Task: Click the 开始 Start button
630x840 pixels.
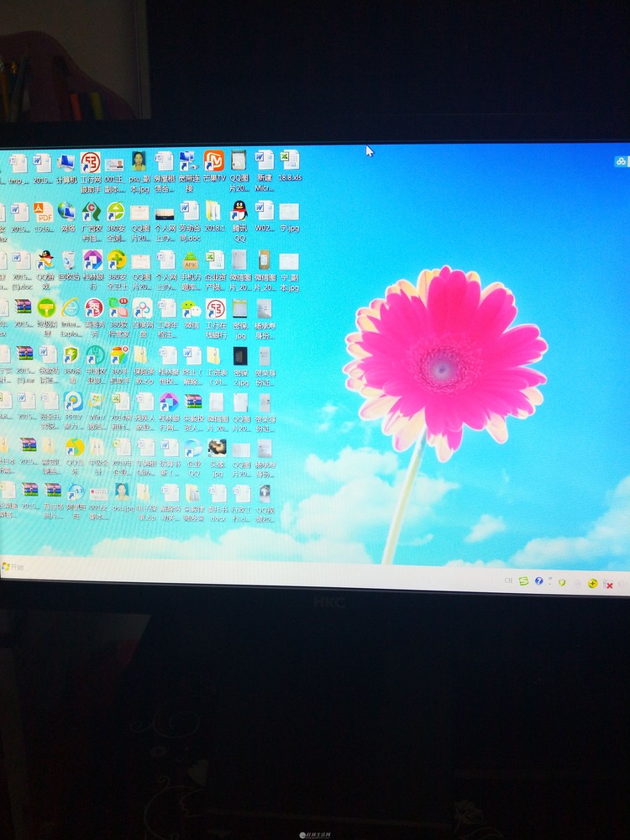Action: [13, 567]
